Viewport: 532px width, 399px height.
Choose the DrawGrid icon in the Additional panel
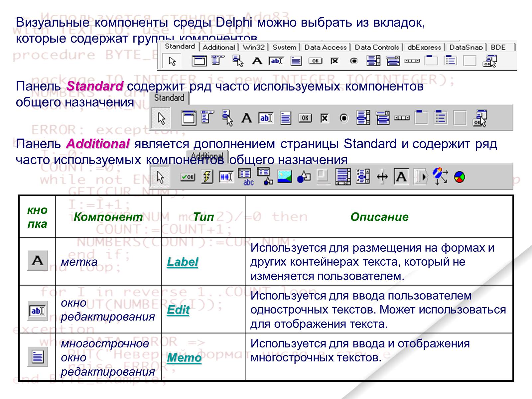(x=265, y=176)
